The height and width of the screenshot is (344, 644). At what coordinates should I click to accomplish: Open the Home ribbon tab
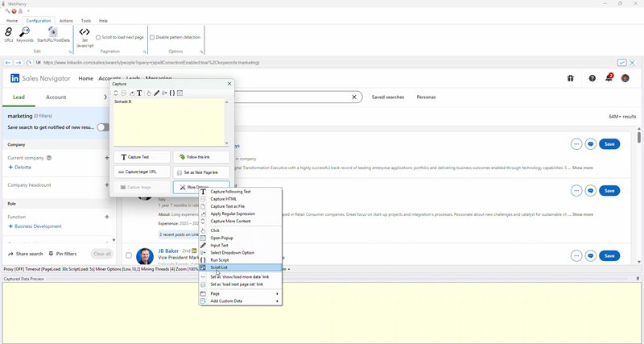coord(12,21)
